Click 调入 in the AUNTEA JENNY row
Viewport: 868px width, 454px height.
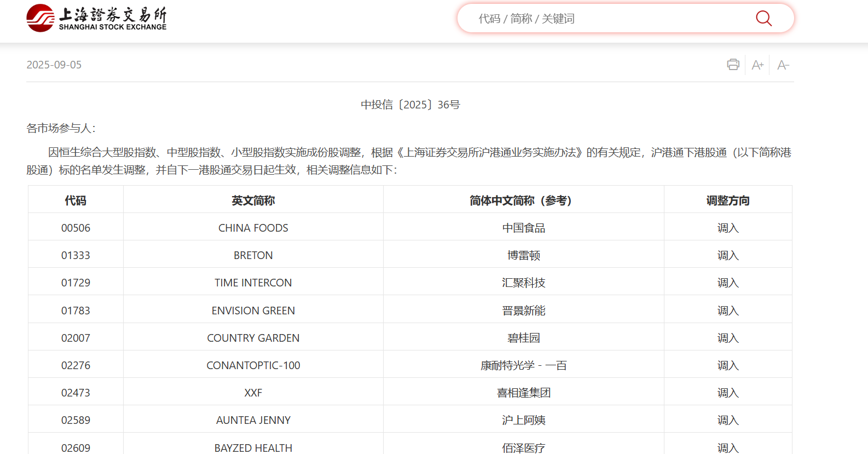point(728,420)
